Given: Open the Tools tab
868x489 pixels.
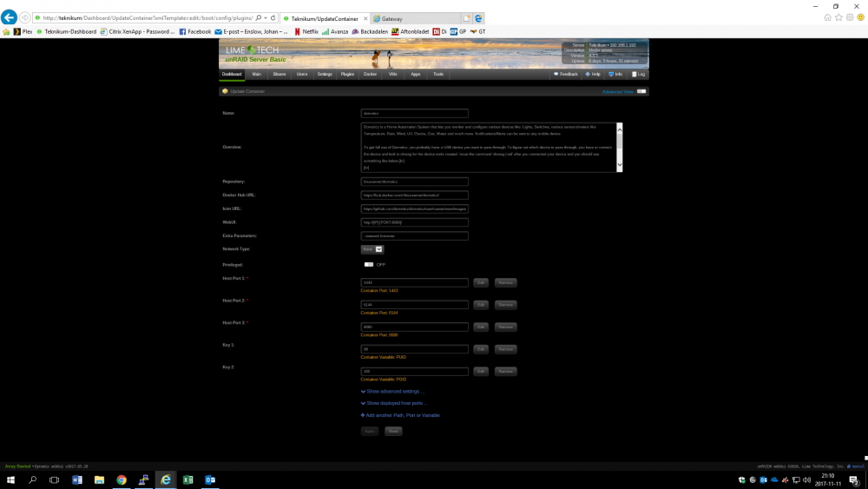Looking at the screenshot, I should pyautogui.click(x=437, y=74).
